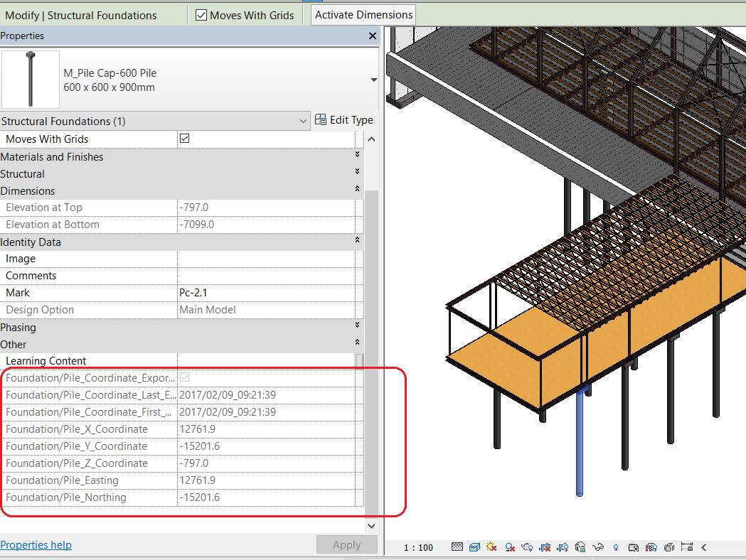Toggle Moves With Grids checkbox in Properties

[185, 139]
